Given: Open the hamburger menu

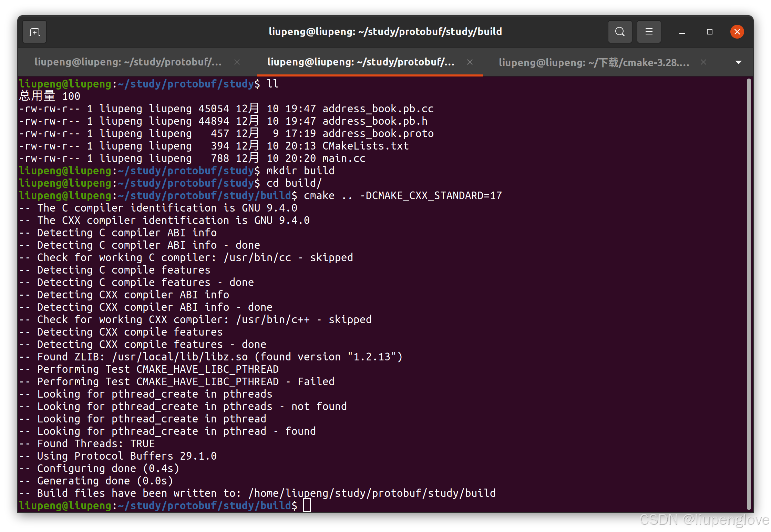Looking at the screenshot, I should [x=649, y=32].
